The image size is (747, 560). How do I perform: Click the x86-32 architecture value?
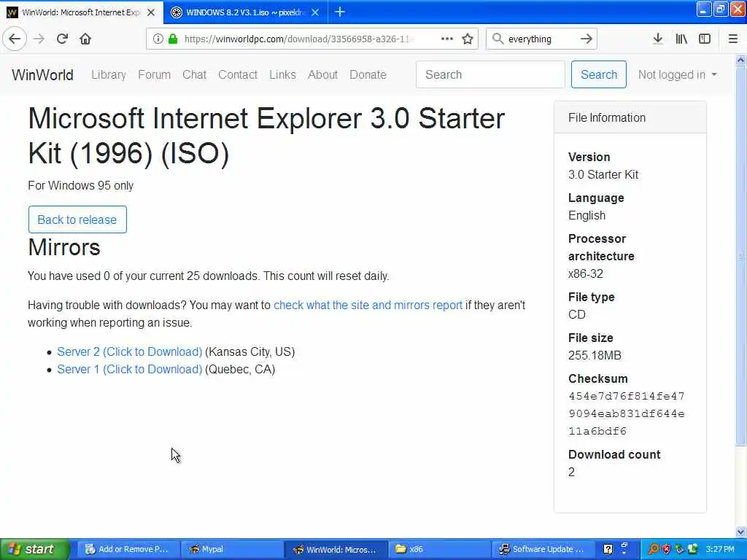[x=586, y=274]
